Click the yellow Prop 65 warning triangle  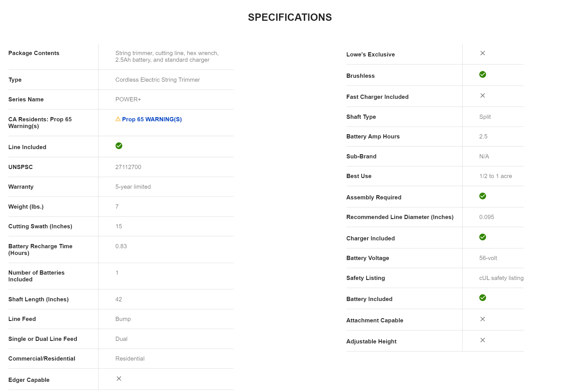pos(118,119)
